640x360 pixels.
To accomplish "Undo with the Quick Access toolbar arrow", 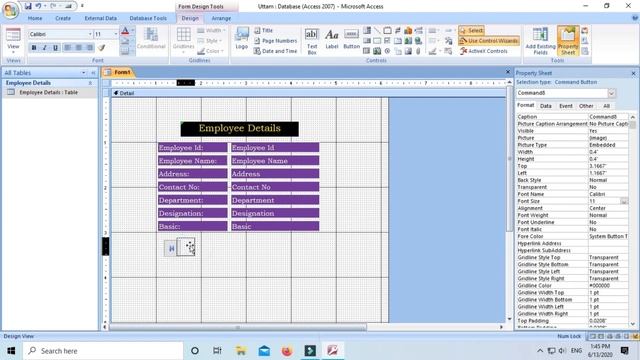I will (x=38, y=6).
